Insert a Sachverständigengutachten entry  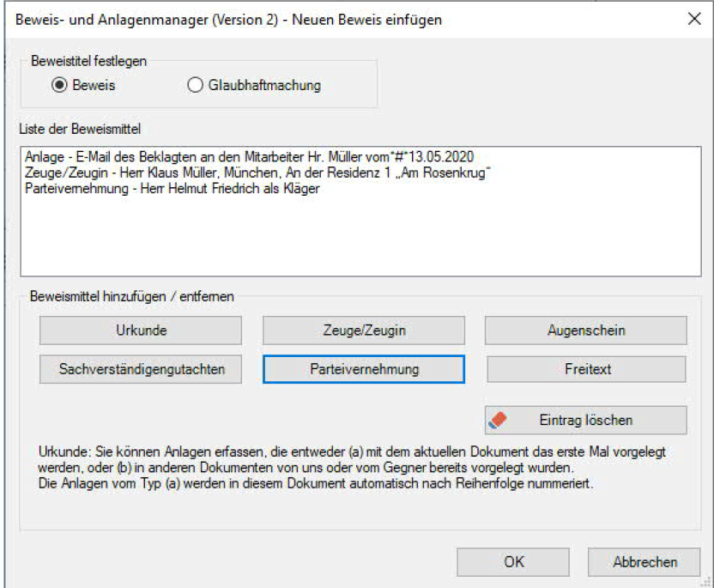tap(140, 369)
